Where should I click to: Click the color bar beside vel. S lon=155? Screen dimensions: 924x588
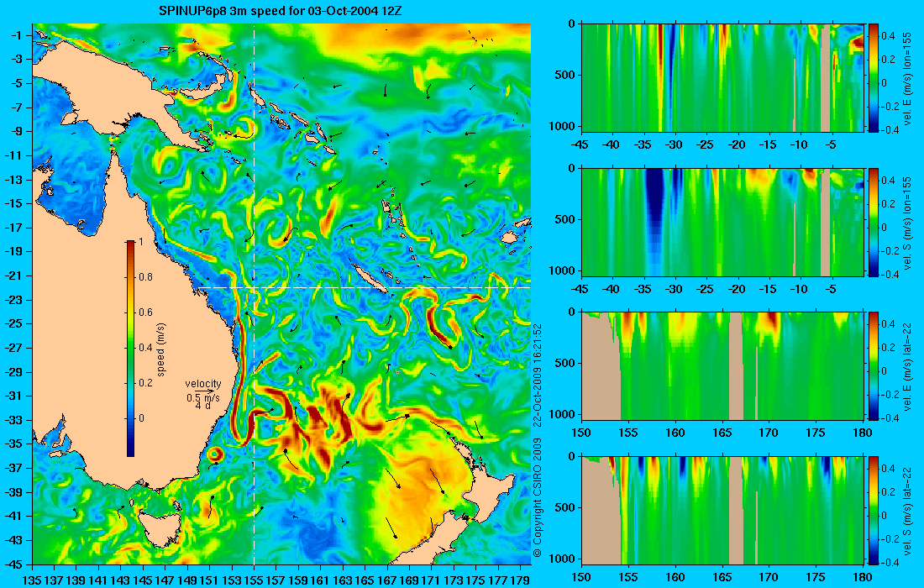(x=874, y=222)
